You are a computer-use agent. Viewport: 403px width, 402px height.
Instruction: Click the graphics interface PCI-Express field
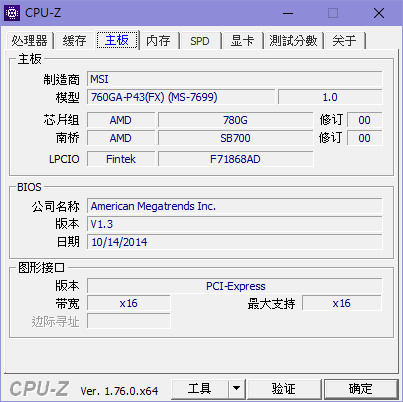[235, 286]
